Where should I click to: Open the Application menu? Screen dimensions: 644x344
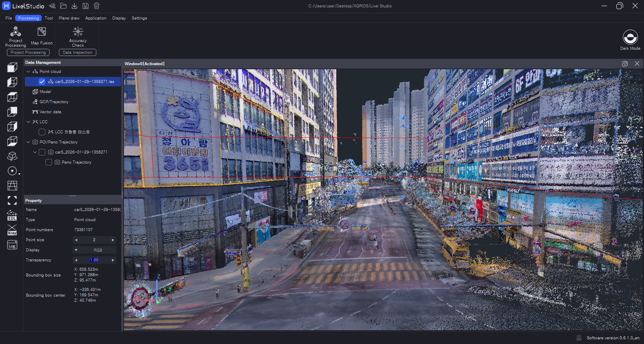(96, 18)
